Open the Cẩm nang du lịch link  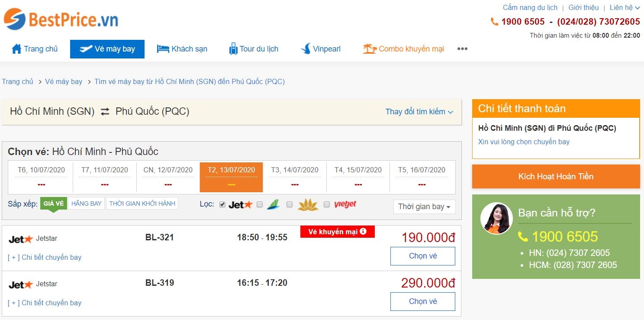pos(530,7)
